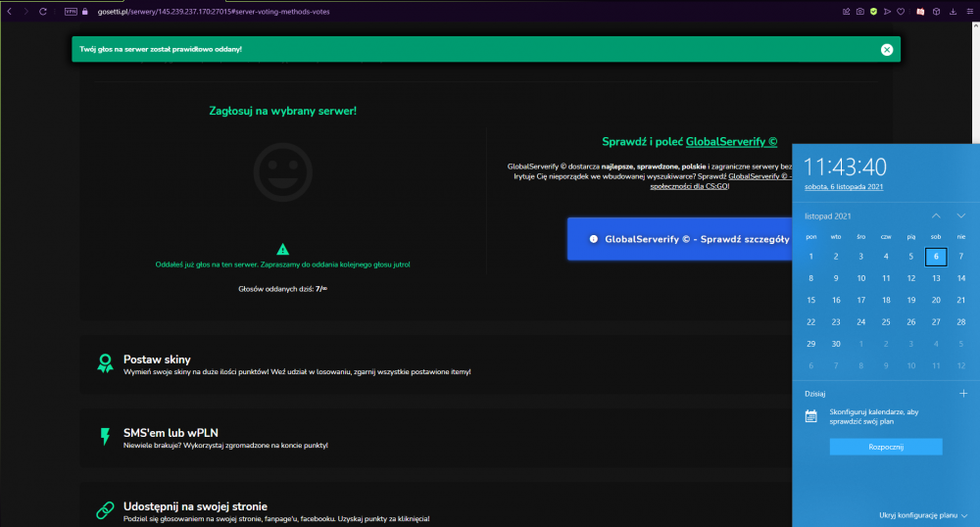Select November 9 in the calendar
980x527 pixels.
click(x=836, y=278)
